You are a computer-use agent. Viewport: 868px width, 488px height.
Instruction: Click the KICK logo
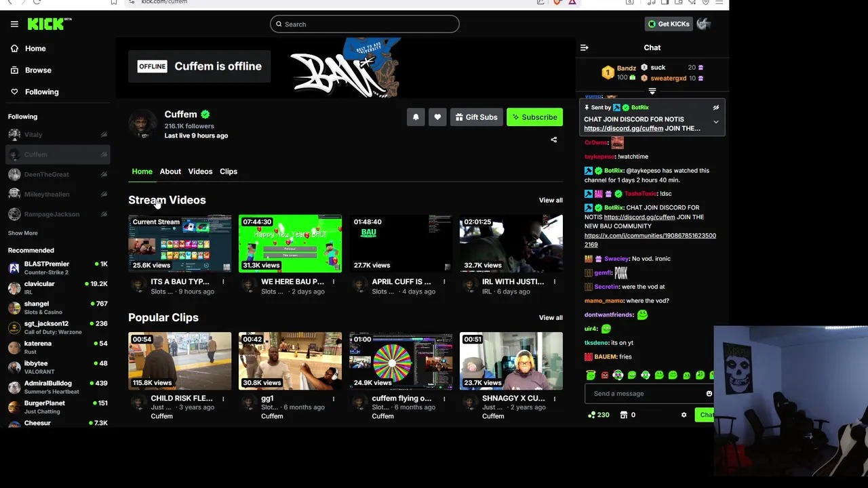coord(49,24)
